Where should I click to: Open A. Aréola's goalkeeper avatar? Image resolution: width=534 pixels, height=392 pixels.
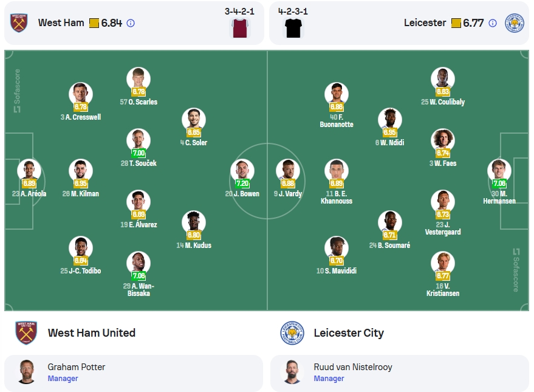[29, 171]
